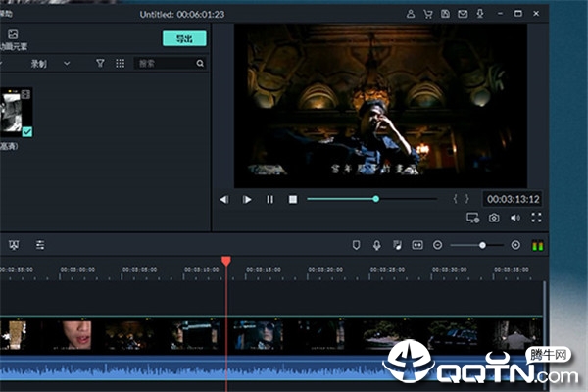Zoom in timeline with plus icon

(x=516, y=244)
